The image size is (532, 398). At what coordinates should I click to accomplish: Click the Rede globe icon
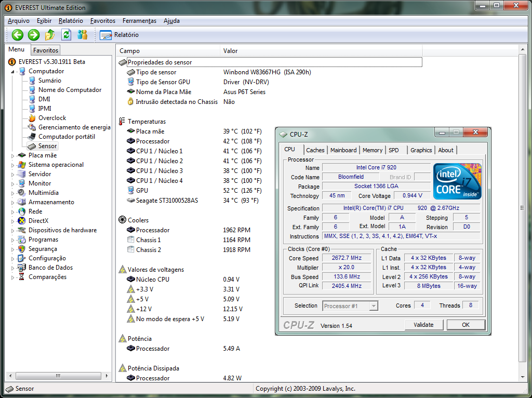point(22,211)
